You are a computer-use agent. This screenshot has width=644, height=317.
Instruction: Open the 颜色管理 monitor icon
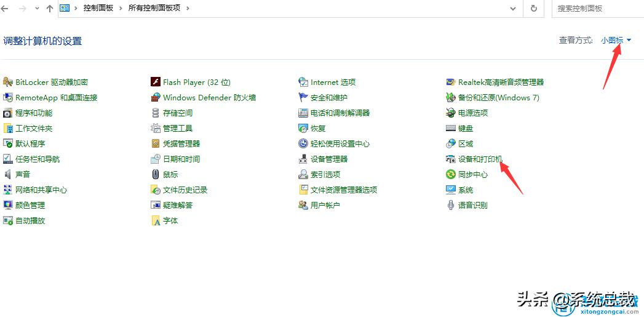[x=8, y=205]
